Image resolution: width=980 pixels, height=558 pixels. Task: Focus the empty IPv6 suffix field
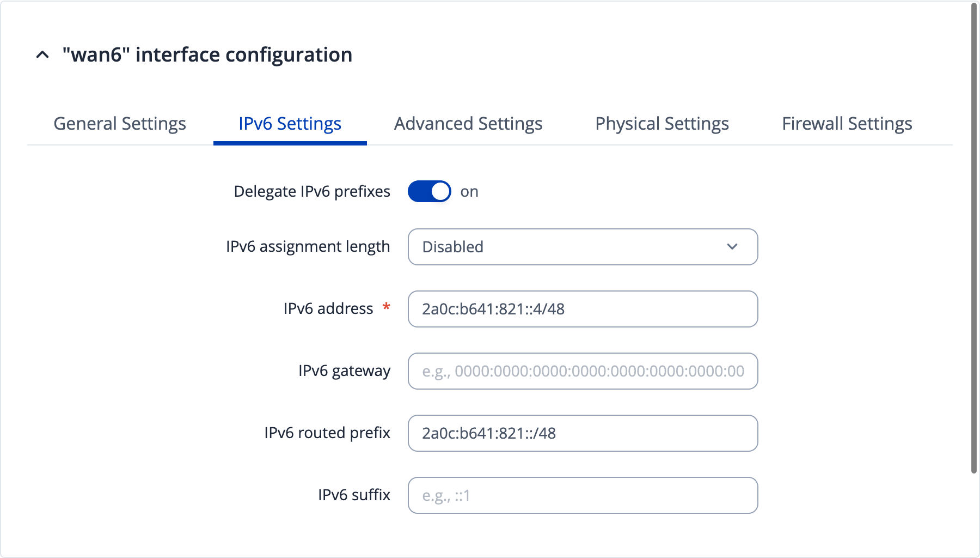(x=583, y=495)
